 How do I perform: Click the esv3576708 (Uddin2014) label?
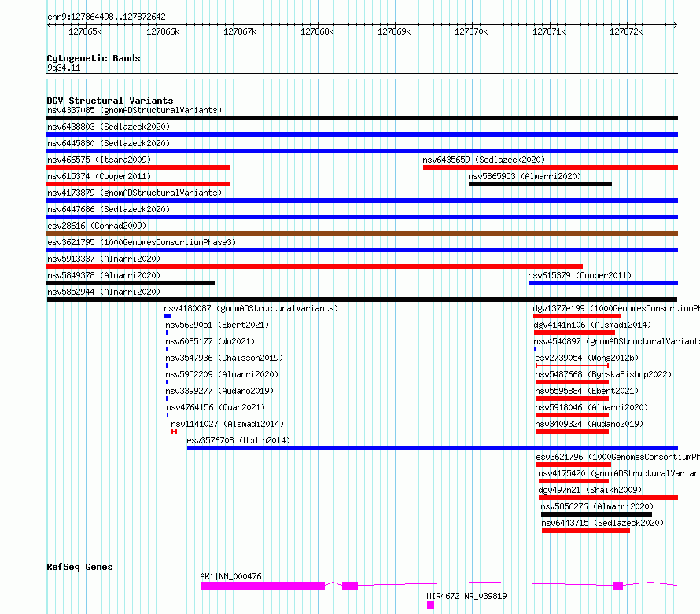click(238, 440)
